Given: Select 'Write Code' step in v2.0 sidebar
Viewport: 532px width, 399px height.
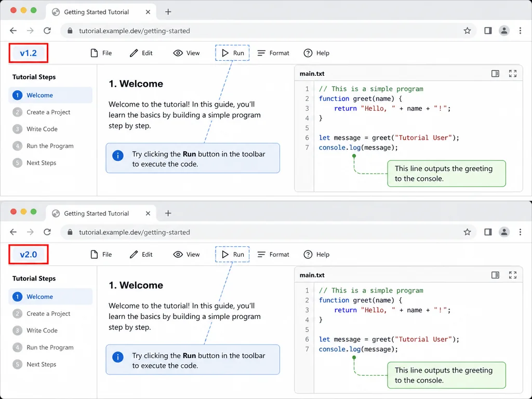Looking at the screenshot, I should tap(50, 330).
